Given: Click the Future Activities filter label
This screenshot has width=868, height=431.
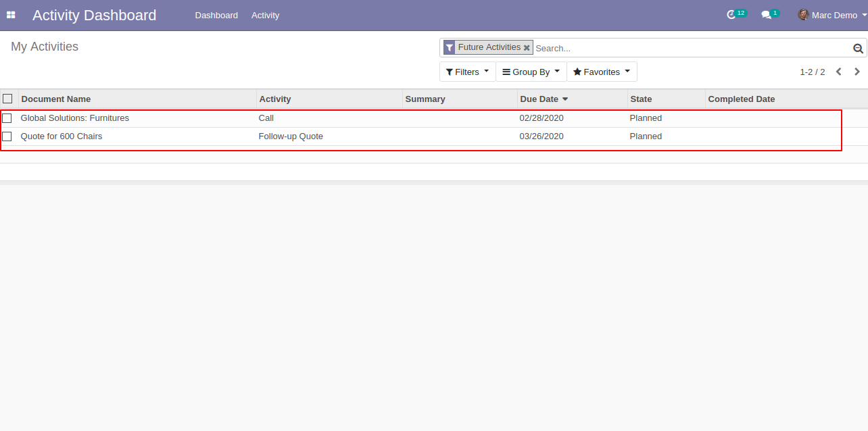Looking at the screenshot, I should (x=489, y=47).
